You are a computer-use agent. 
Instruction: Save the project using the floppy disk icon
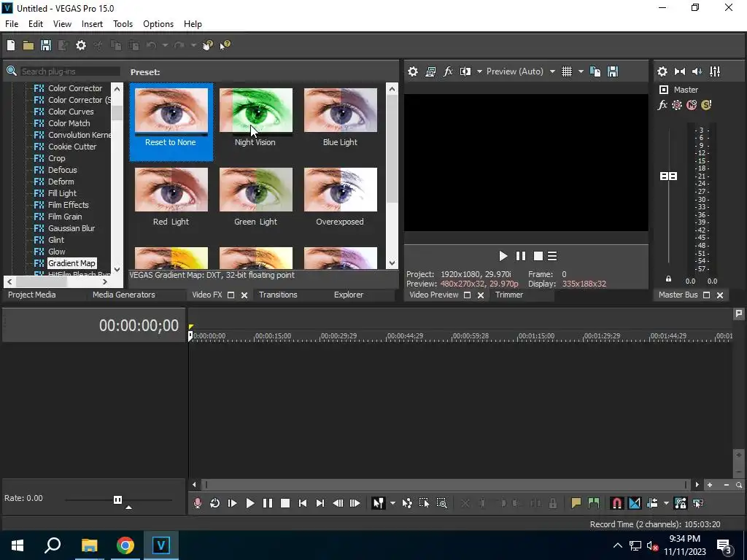(46, 45)
